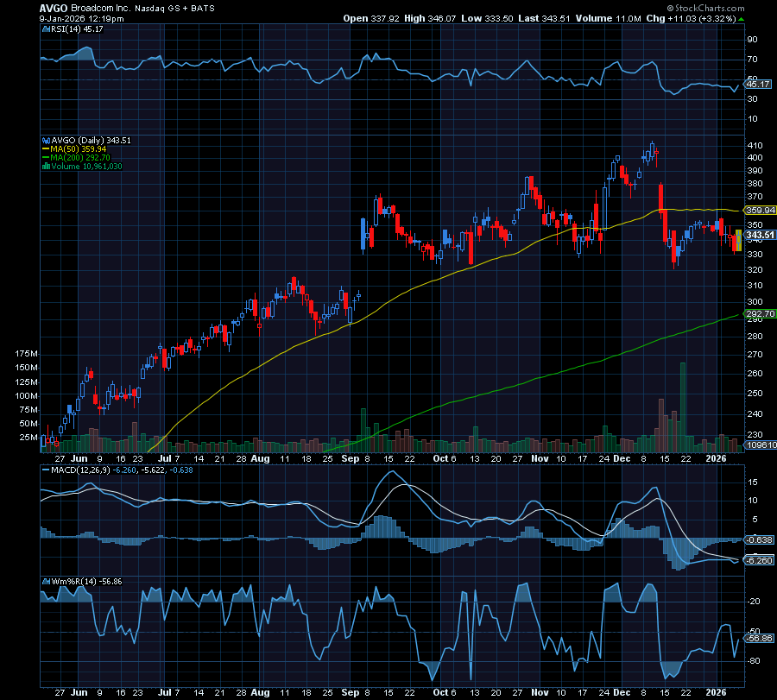Viewport: 777px width, 700px height.
Task: Click the 343.51 last-price marker on right axis
Action: tap(757, 233)
